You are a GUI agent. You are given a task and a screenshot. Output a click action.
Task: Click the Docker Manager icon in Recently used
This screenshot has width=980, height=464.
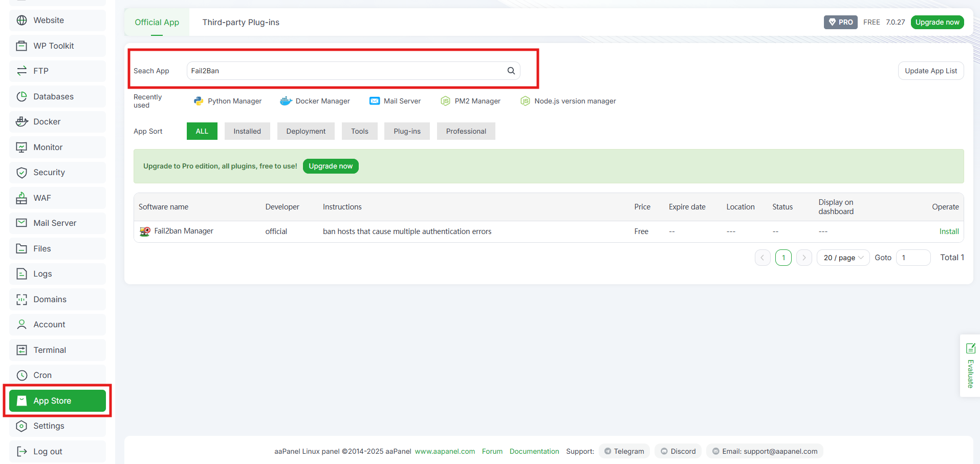pyautogui.click(x=286, y=101)
